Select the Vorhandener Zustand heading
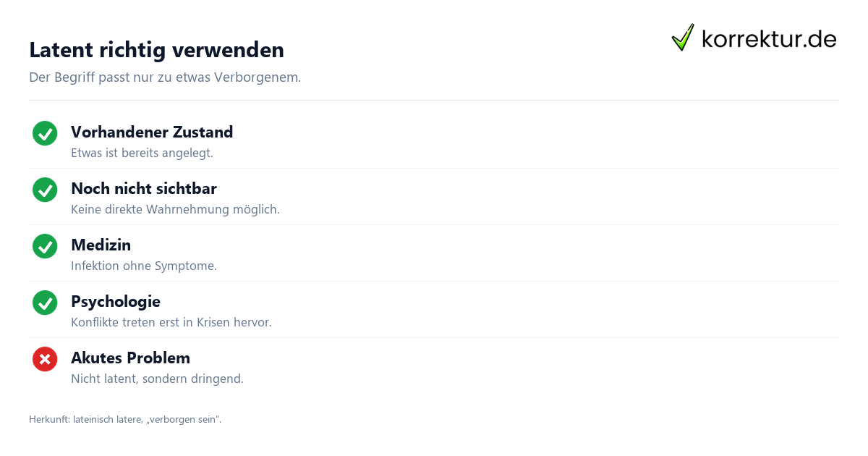The width and height of the screenshot is (868, 456). 152,132
